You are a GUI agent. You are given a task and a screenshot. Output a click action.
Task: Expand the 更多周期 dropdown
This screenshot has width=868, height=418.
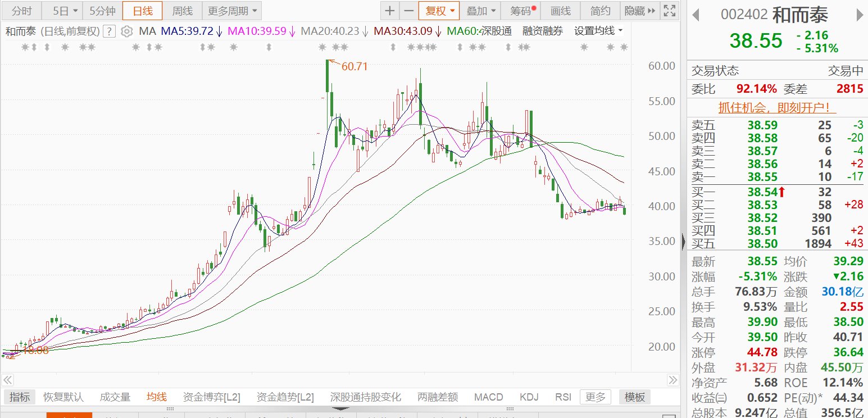click(231, 11)
